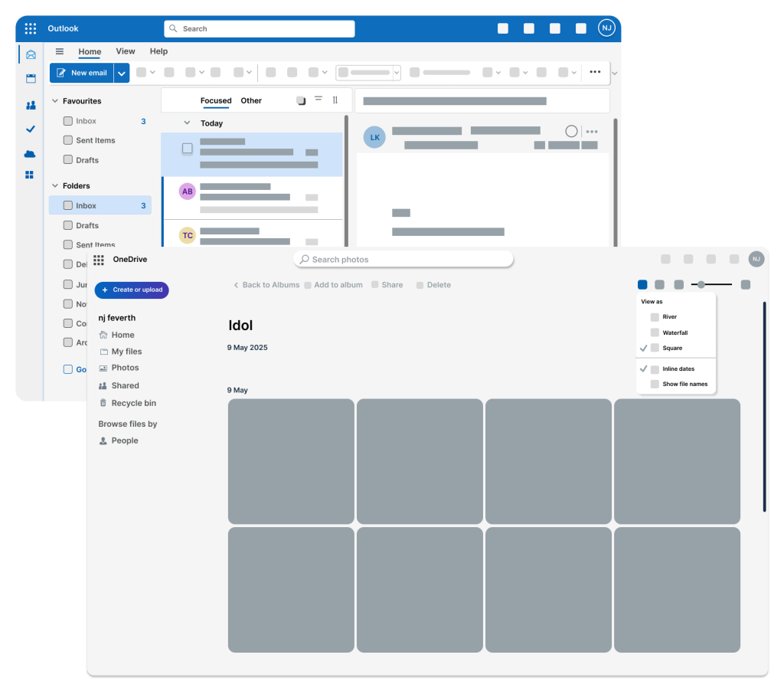This screenshot has width=784, height=691.
Task: Click the magnifier icon in Search photos
Action: click(304, 259)
